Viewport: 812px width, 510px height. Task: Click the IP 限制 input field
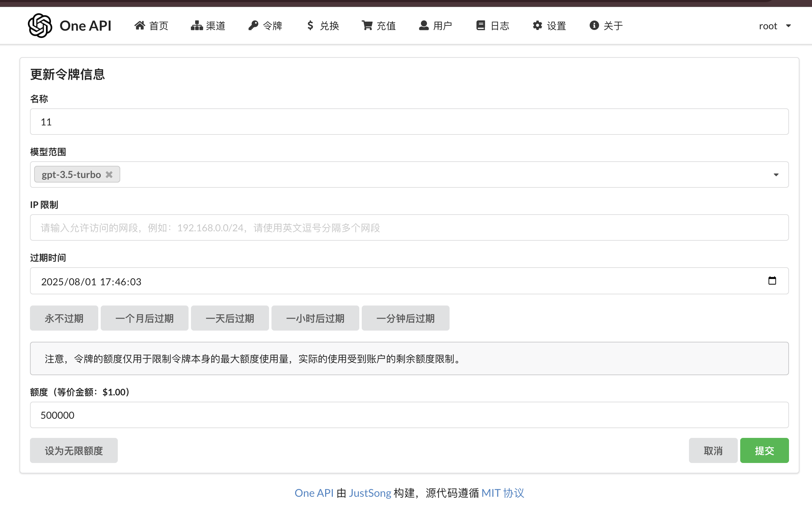(x=409, y=227)
